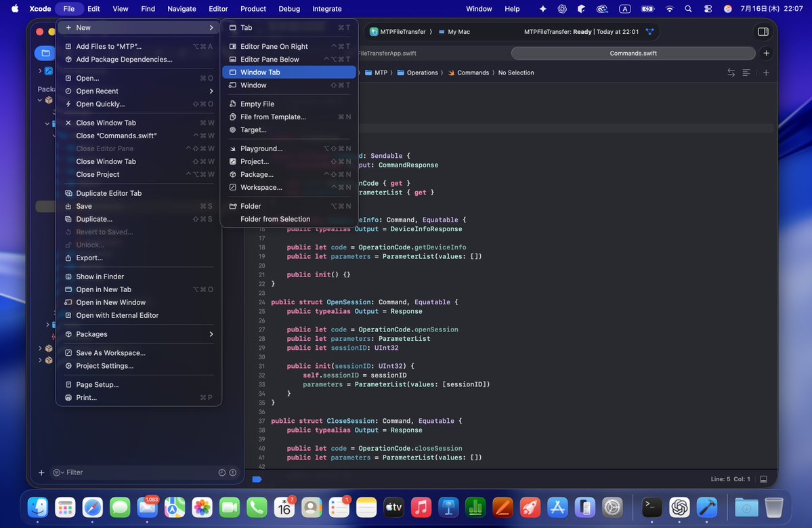Toggle debug area icon at bottom right

pos(763,479)
